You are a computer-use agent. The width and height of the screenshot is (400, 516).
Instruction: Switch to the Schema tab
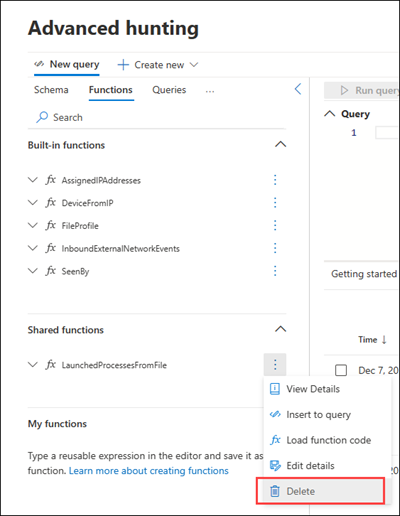(51, 90)
